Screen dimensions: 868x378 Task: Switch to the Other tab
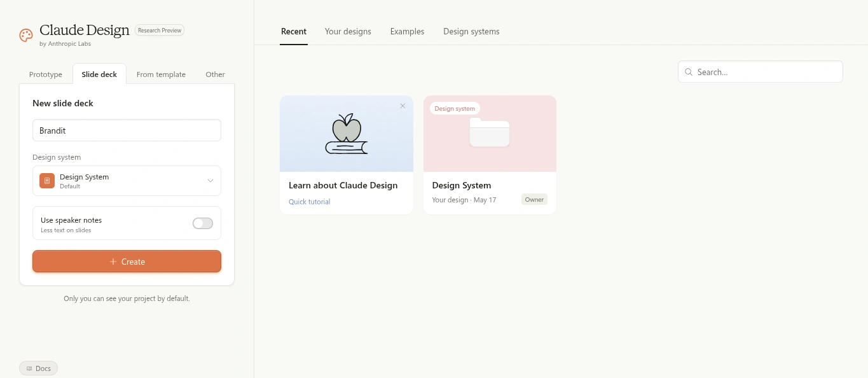coord(215,74)
